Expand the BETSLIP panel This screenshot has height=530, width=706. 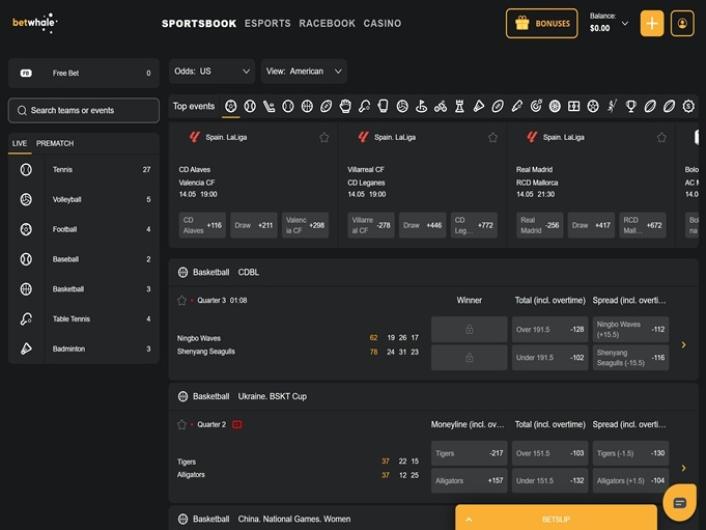(x=556, y=519)
